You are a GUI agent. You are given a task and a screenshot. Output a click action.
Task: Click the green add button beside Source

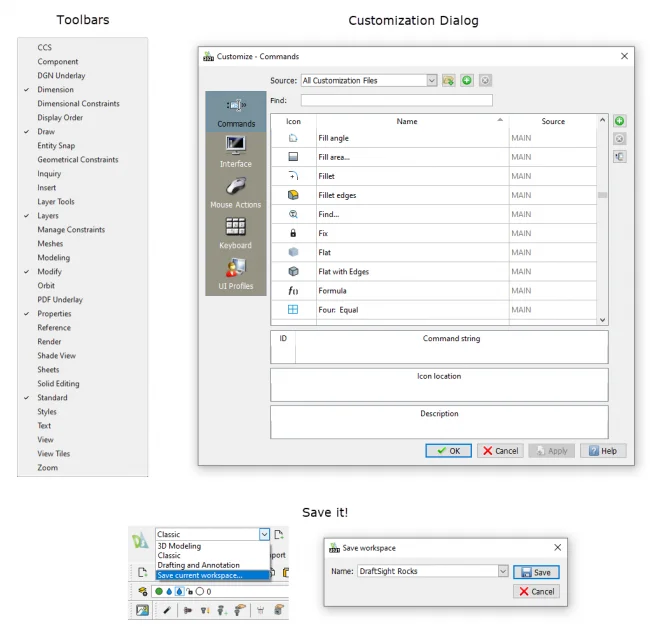click(x=467, y=80)
